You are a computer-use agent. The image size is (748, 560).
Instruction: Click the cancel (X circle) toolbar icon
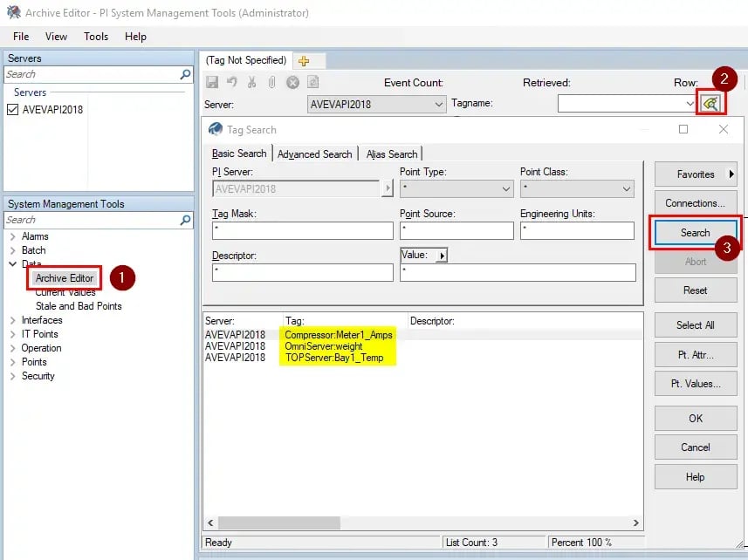(x=292, y=82)
